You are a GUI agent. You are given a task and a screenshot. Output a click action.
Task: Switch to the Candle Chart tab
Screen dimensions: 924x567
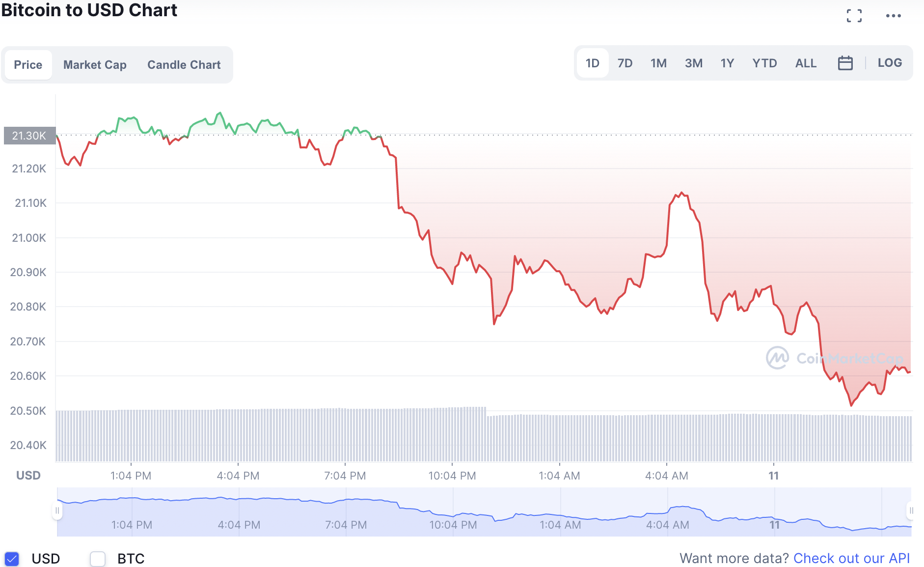point(184,65)
